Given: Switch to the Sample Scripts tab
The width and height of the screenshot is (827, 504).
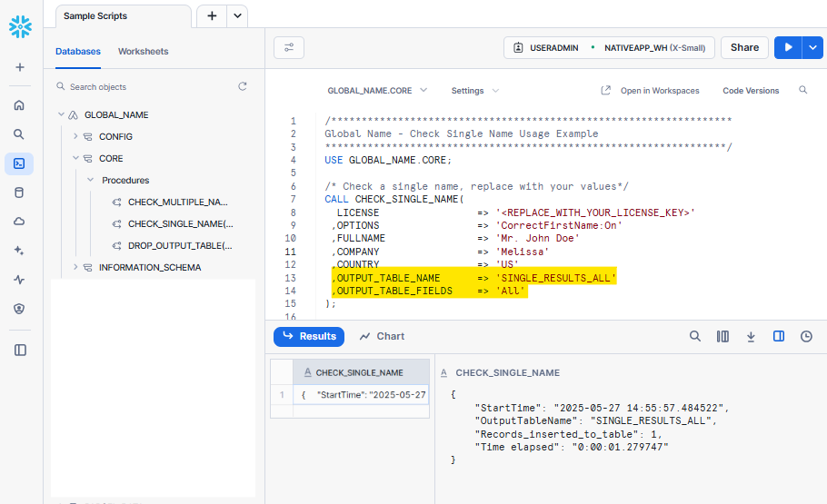Looking at the screenshot, I should tap(124, 15).
